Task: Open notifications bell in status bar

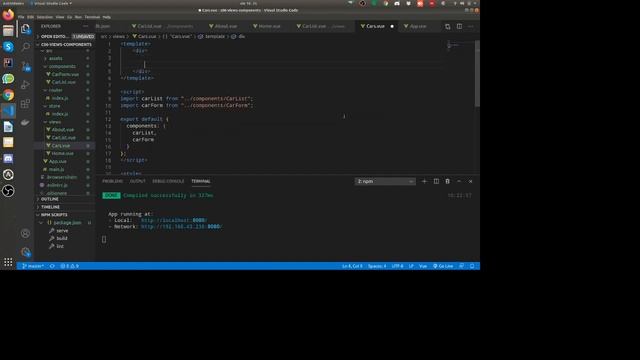Action: point(472,266)
